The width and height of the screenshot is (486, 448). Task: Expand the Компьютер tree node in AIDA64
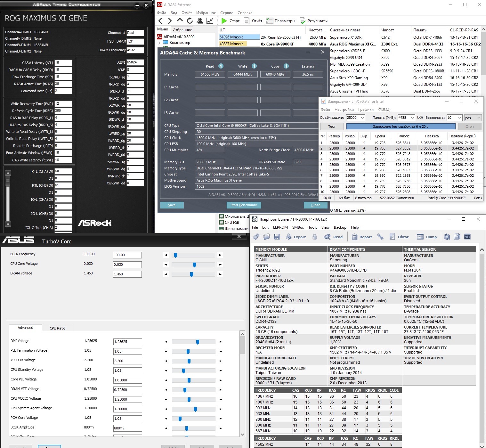point(159,43)
